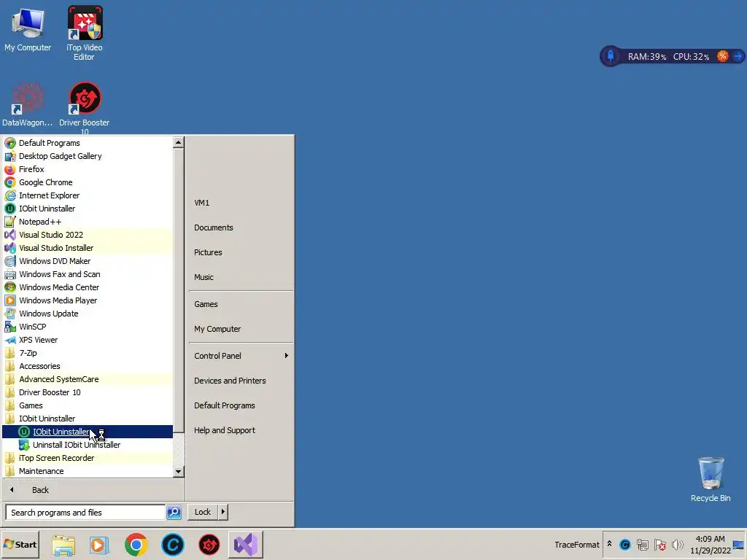Open Default Programs in programs list
Screen dimensions: 747x560
88,143
